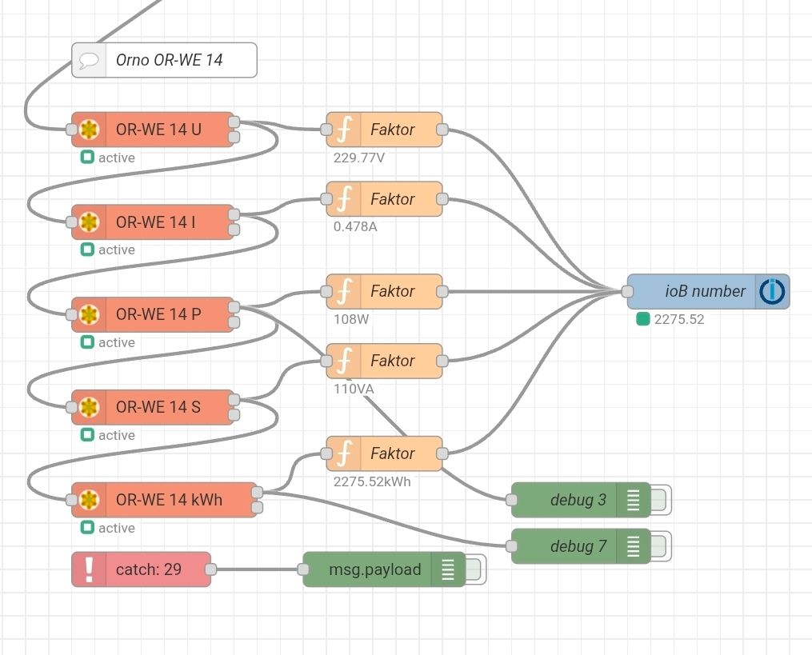The height and width of the screenshot is (655, 812).
Task: Click the modbus icon on OR-WE 14 I
Action: click(x=89, y=222)
